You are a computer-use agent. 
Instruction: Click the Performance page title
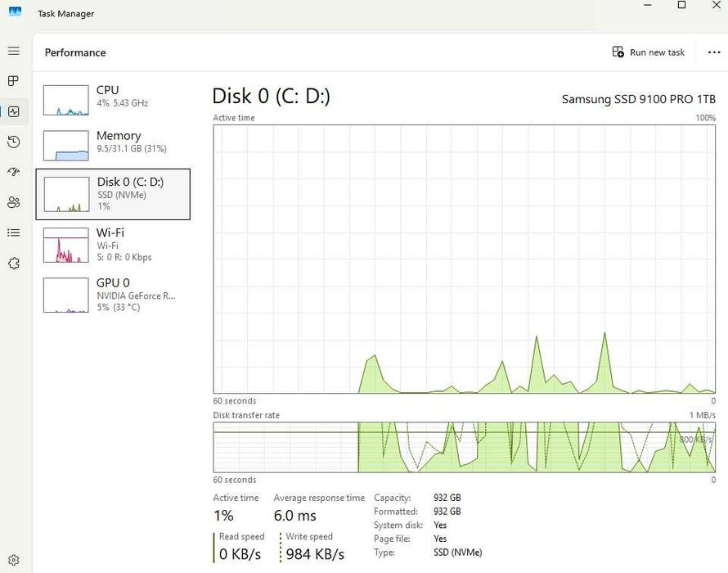click(75, 52)
